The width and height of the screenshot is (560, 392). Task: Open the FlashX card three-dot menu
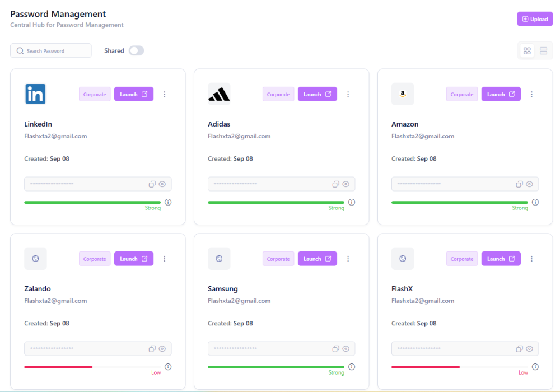pos(532,259)
